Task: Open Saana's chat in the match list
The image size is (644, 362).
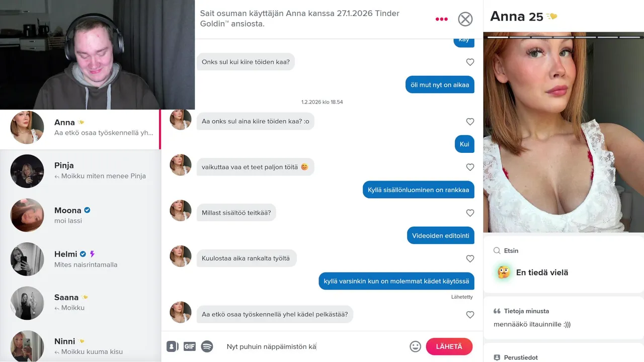Action: (x=80, y=303)
